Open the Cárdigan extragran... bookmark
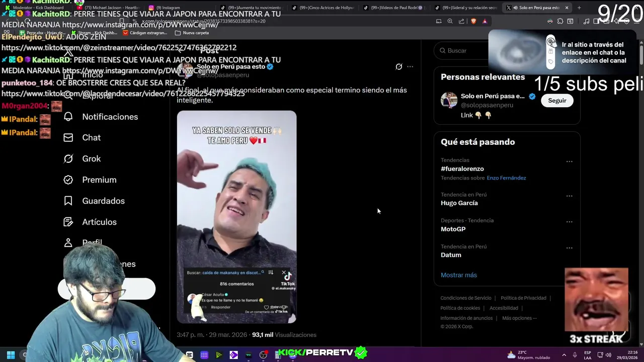Image resolution: width=644 pixels, height=362 pixels. 145,33
